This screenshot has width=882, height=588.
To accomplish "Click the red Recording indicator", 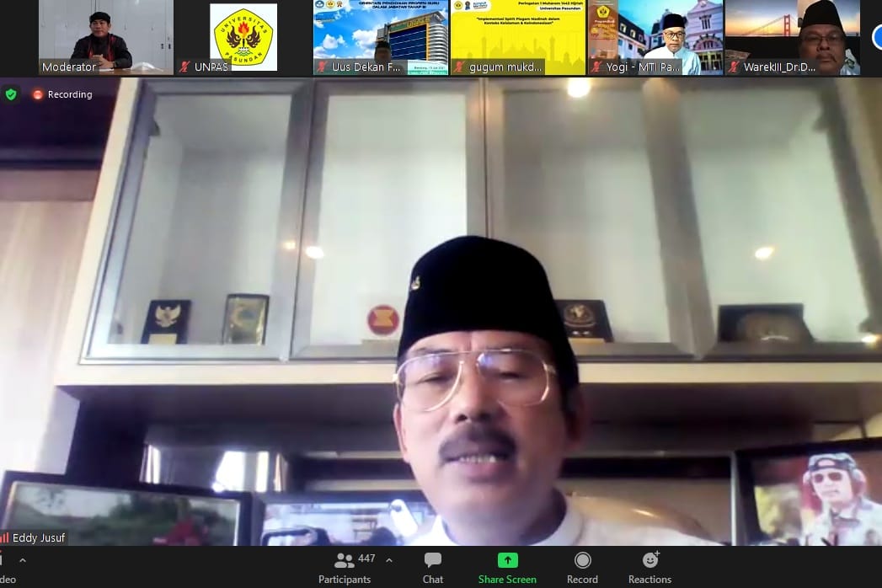I will click(x=62, y=94).
